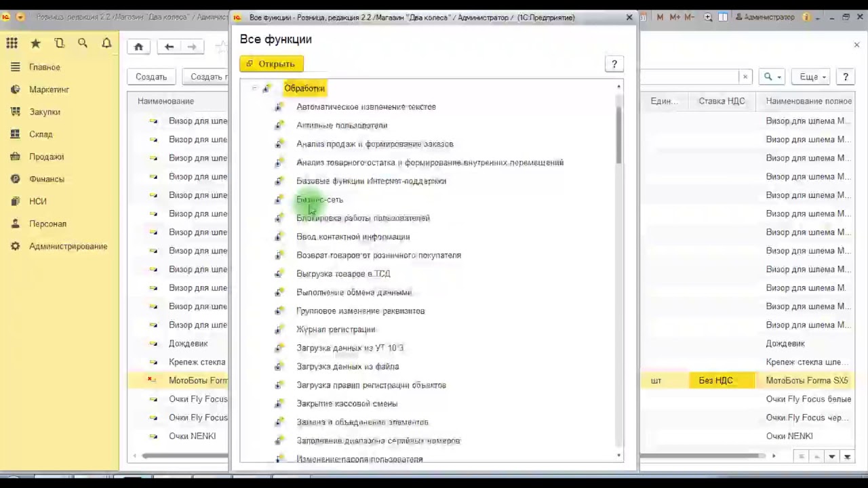The image size is (868, 488).
Task: Open the НСИ section
Action: (37, 201)
